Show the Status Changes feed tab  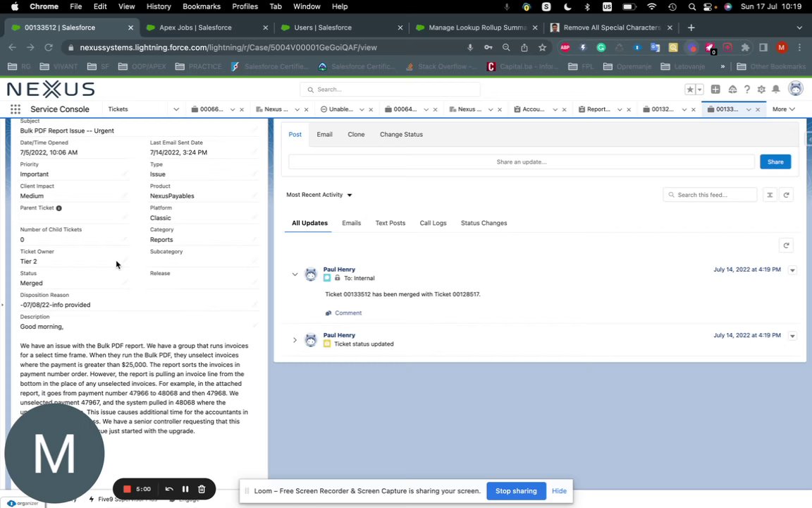point(484,223)
